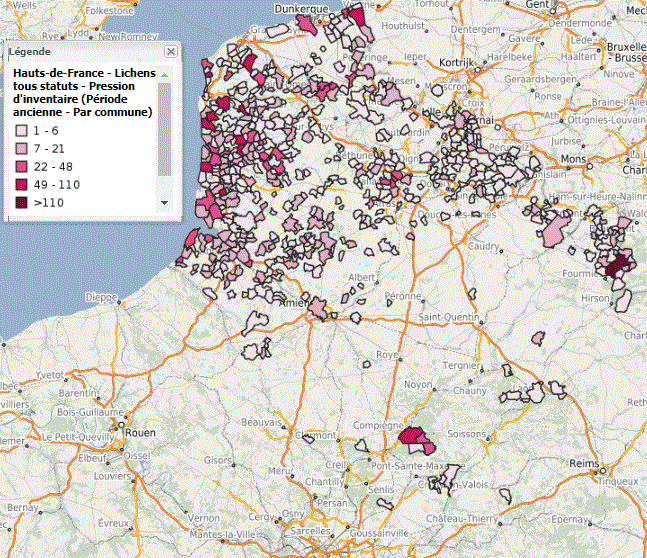Close the Légende panel

171,51
